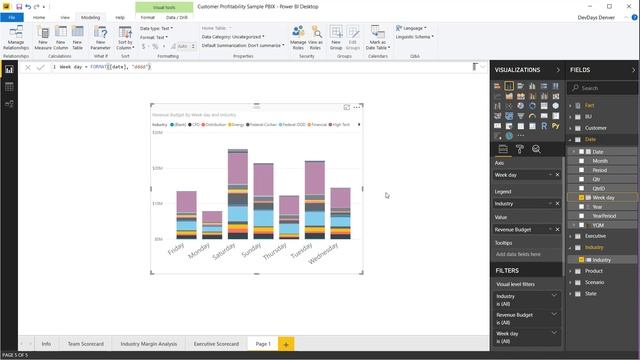This screenshot has height=360, width=640.
Task: Expand the Customer table
Action: (x=571, y=128)
